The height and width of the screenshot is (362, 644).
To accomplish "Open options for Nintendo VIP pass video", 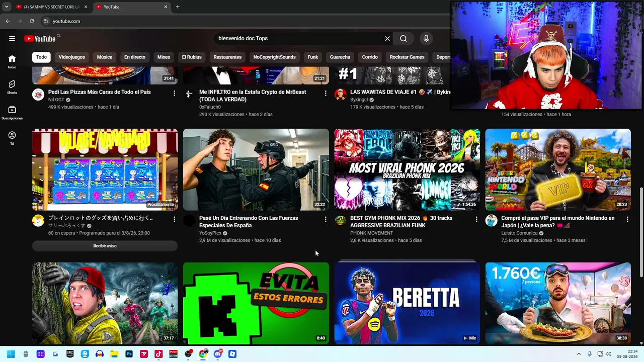I will point(627,219).
